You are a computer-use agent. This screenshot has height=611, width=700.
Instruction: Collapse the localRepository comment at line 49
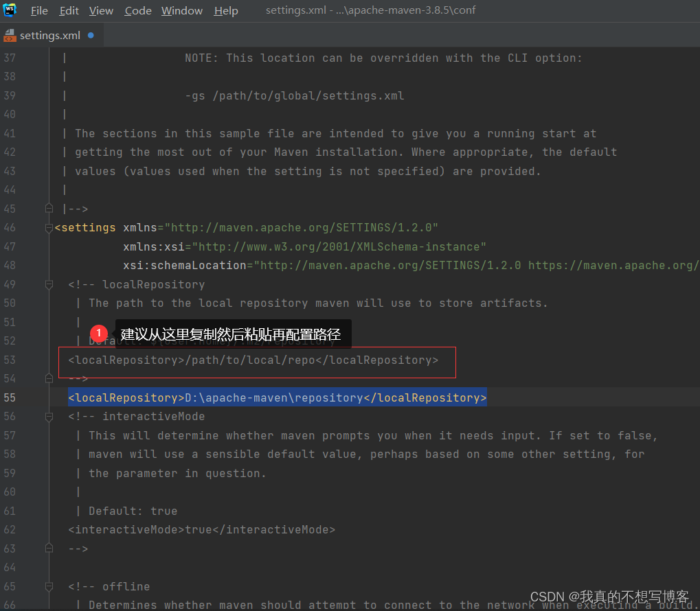coord(49,284)
